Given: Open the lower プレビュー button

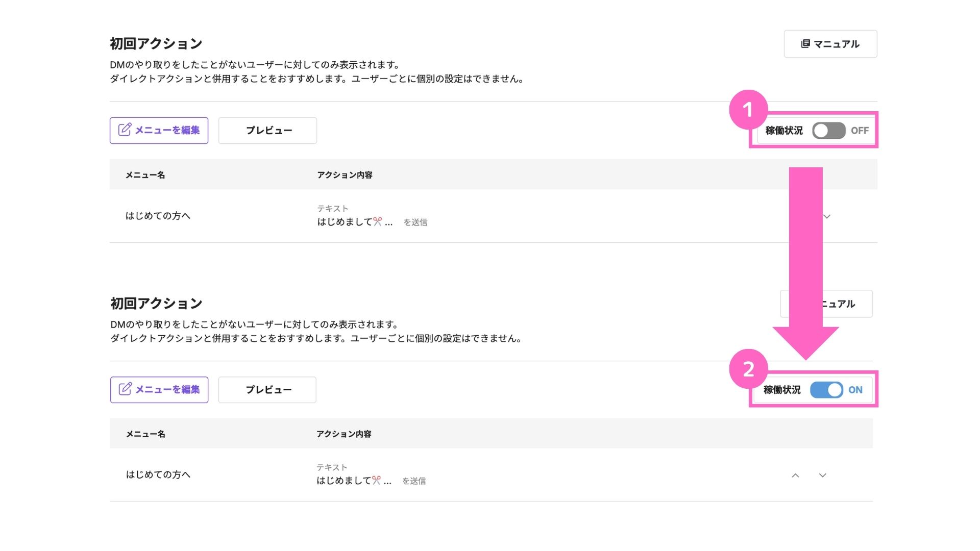Looking at the screenshot, I should pos(267,390).
